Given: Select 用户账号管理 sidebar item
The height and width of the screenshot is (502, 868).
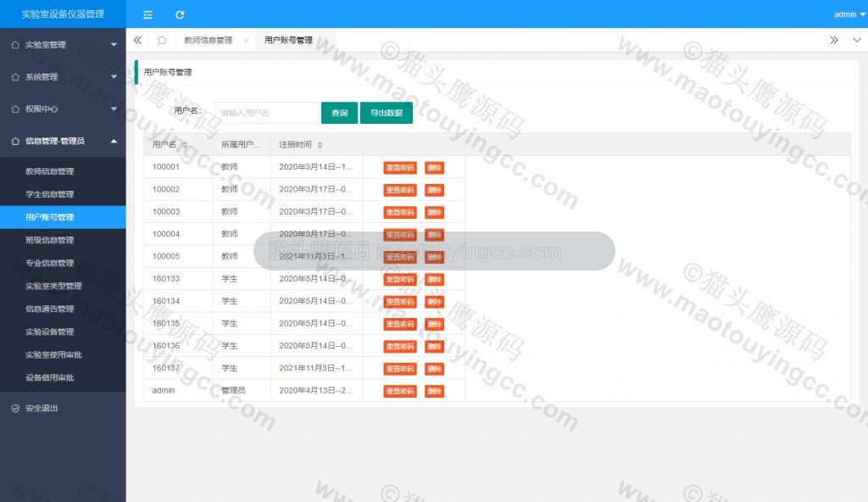Looking at the screenshot, I should coord(63,216).
